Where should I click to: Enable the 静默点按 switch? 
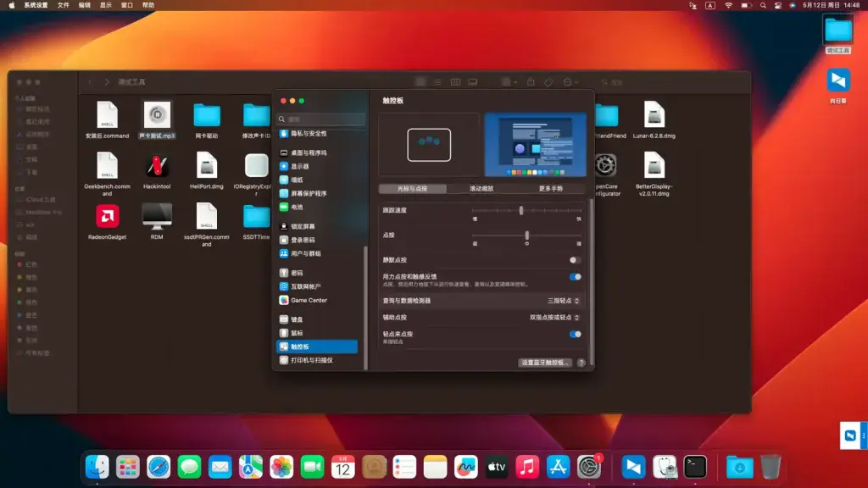[x=576, y=260]
